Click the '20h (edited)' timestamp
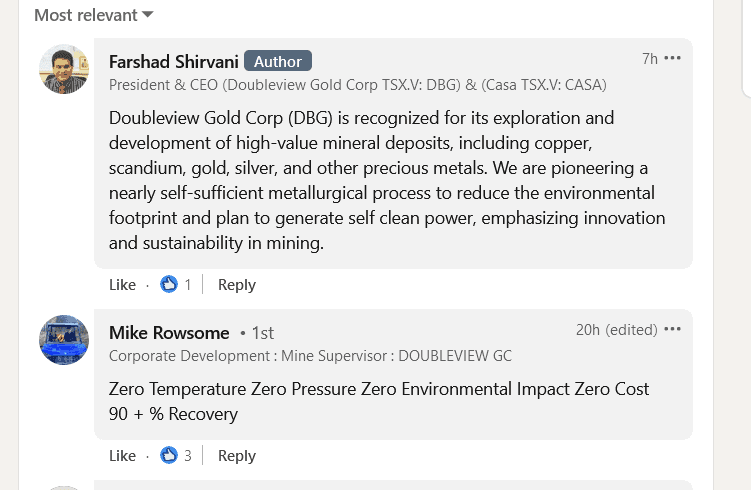 click(616, 330)
